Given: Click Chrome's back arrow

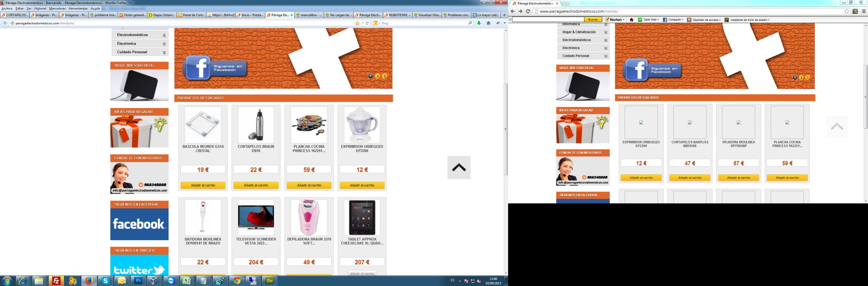Looking at the screenshot, I should click(512, 11).
